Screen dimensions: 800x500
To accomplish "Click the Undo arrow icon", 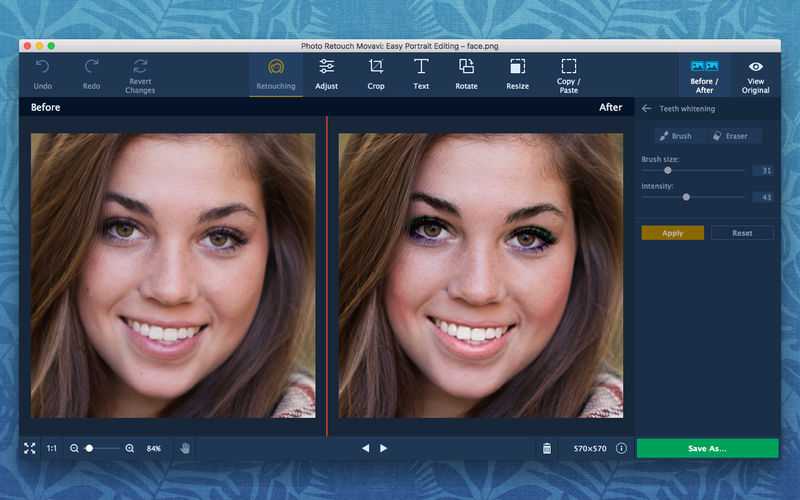I will pos(43,66).
